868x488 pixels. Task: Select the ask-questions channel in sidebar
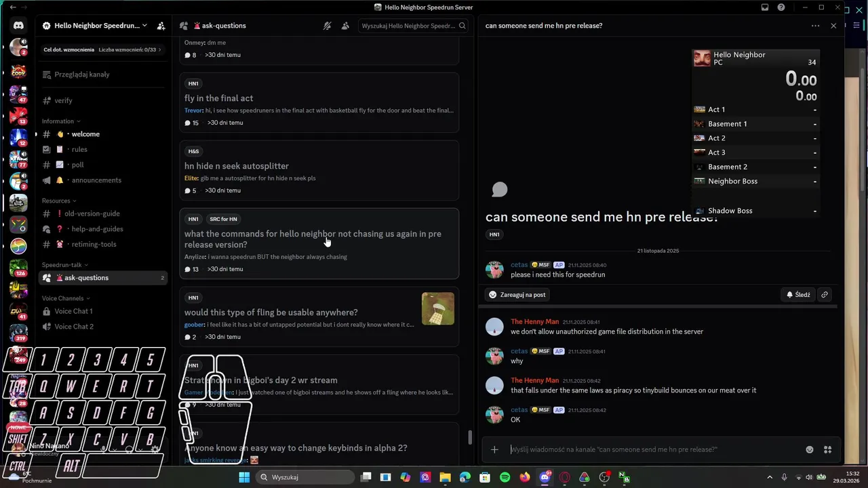pos(103,278)
